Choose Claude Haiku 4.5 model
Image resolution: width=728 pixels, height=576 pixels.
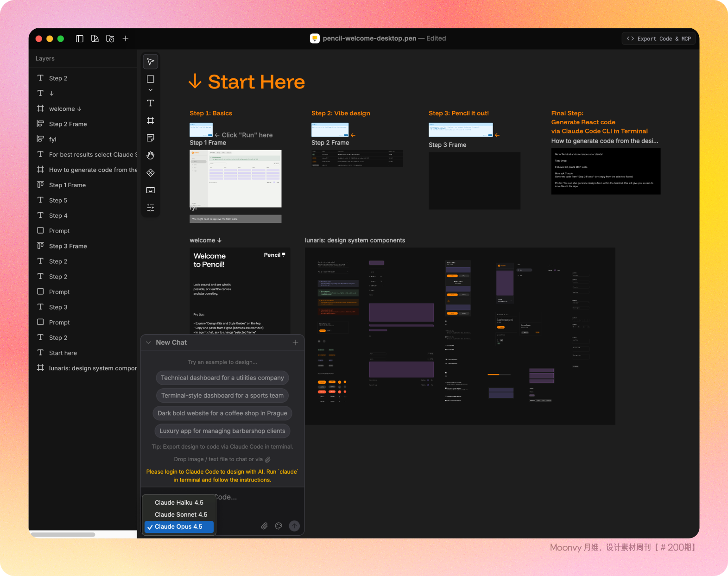[179, 502]
